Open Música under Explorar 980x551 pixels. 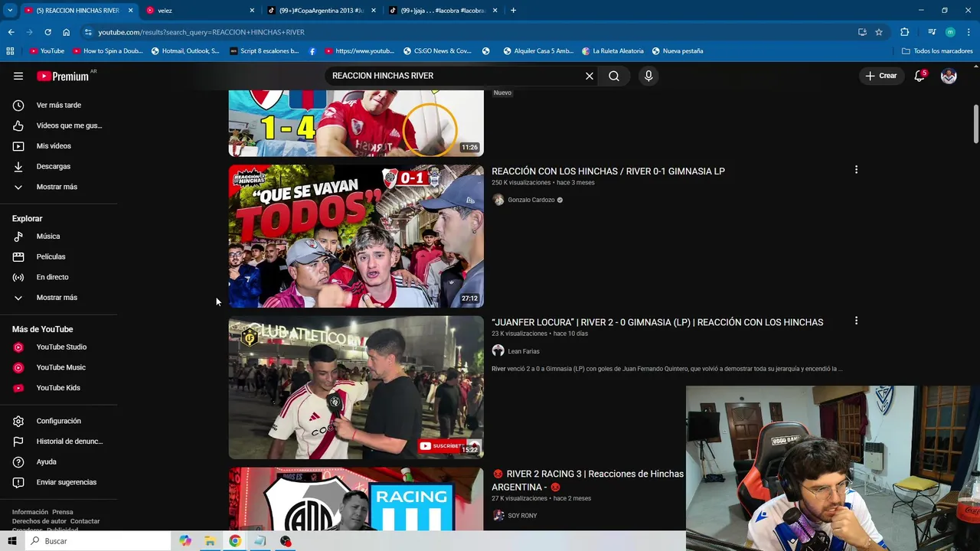58,236
